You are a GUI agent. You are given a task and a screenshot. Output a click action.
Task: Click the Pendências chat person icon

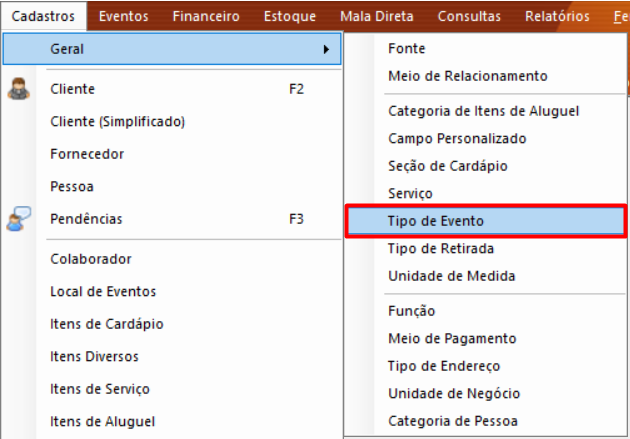[x=19, y=219]
